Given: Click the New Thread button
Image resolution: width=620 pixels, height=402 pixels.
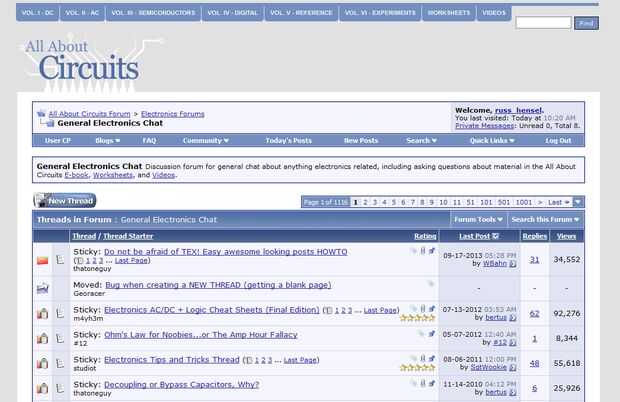Looking at the screenshot, I should (65, 200).
